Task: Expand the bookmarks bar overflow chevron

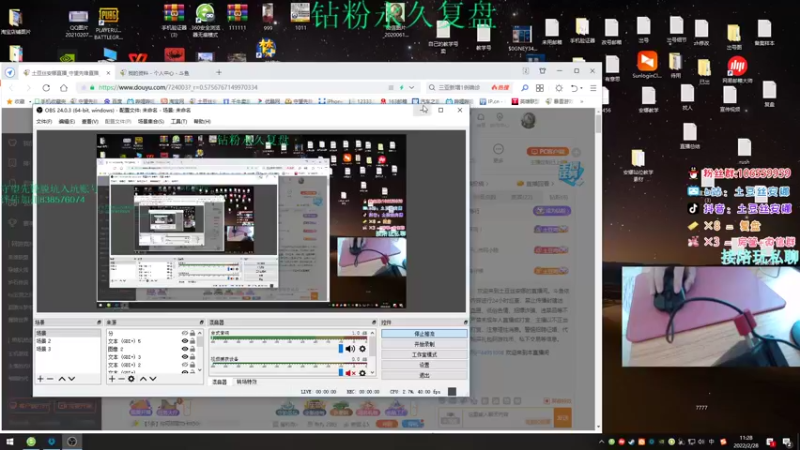Action: pos(582,102)
